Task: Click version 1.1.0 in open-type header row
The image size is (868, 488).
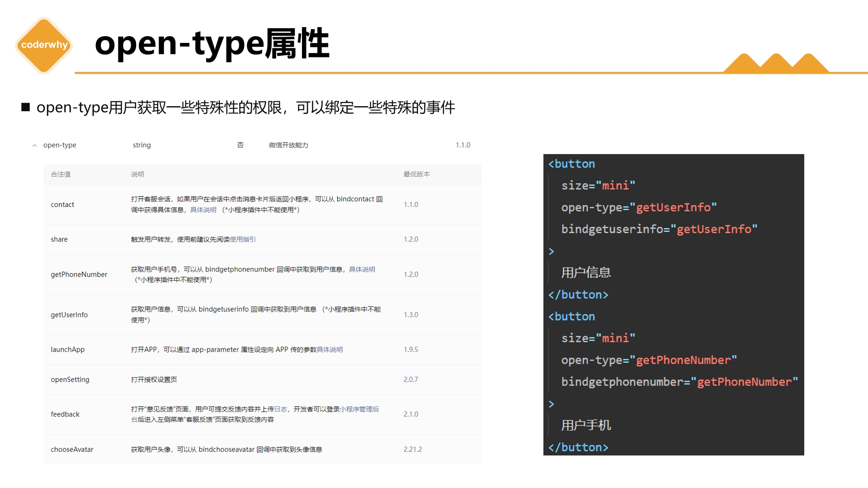Action: [463, 145]
